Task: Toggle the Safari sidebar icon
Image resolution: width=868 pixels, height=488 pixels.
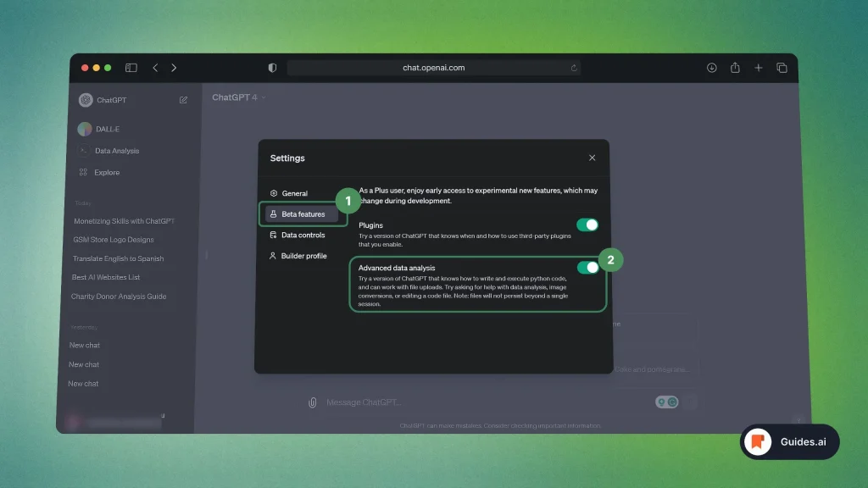Action: 131,68
